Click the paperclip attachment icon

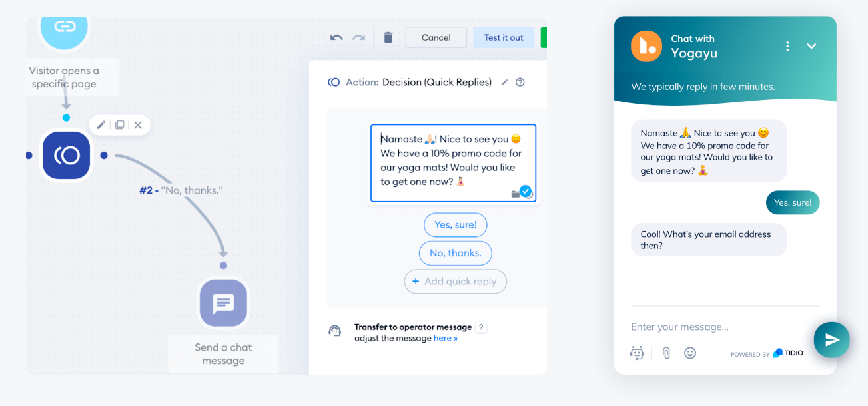tap(666, 353)
